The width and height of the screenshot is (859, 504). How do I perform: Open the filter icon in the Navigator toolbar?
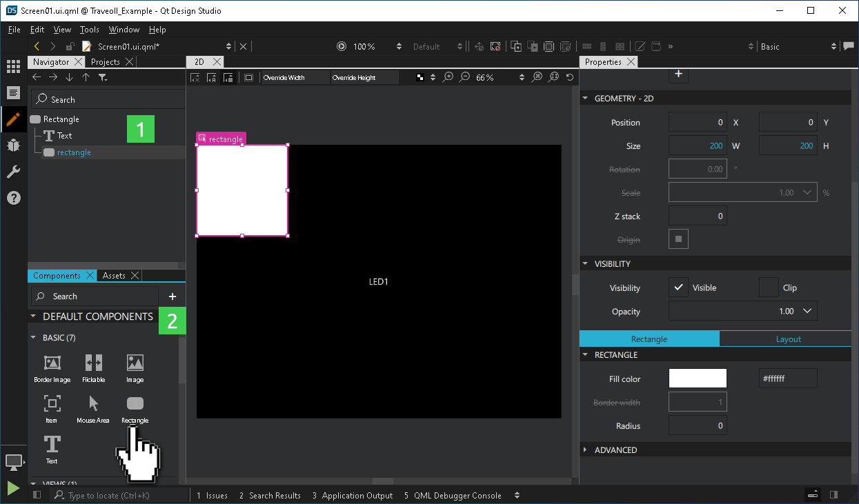click(x=103, y=77)
